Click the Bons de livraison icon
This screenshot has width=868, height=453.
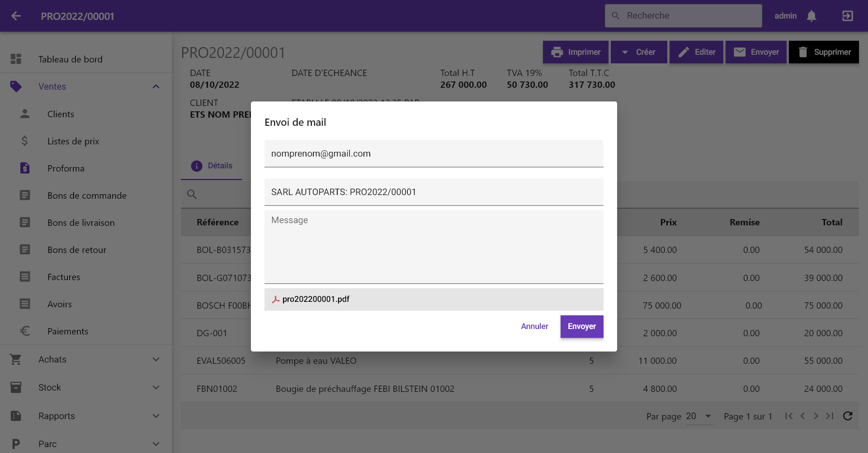pyautogui.click(x=25, y=223)
